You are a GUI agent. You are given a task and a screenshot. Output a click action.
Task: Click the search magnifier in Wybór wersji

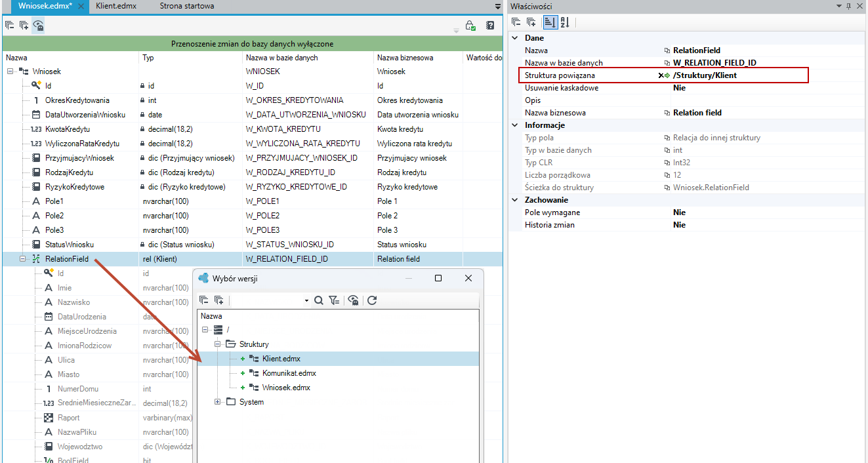tap(319, 300)
